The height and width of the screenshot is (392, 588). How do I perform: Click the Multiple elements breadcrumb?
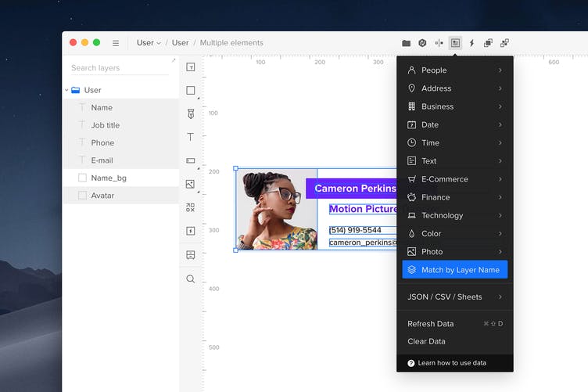pos(231,43)
